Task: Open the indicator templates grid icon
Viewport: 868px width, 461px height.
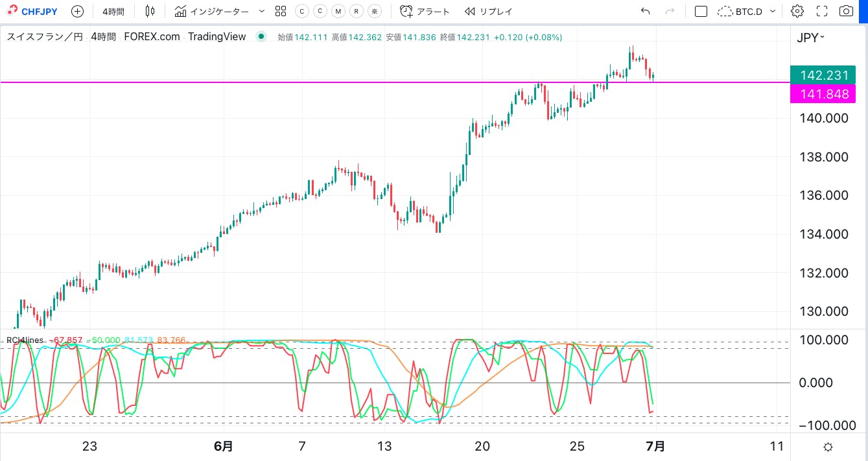Action: (281, 11)
